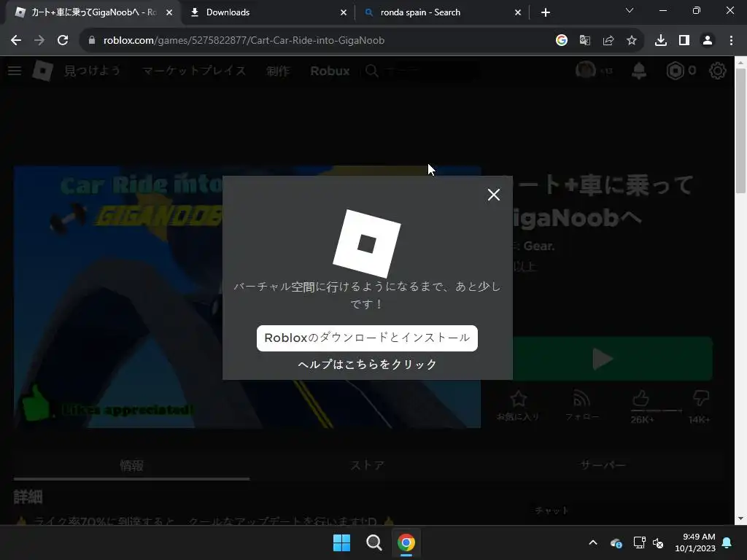Click the browser forward arrow
This screenshot has height=560, width=747.
pos(39,41)
